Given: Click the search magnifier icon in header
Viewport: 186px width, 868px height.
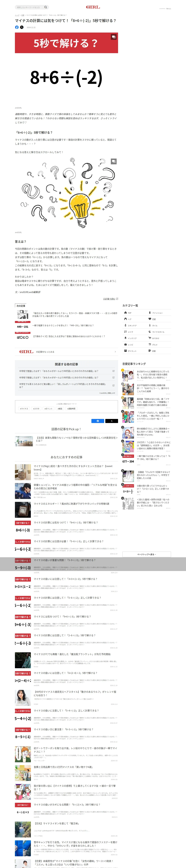Looking at the screenshot, I should [46, 7].
